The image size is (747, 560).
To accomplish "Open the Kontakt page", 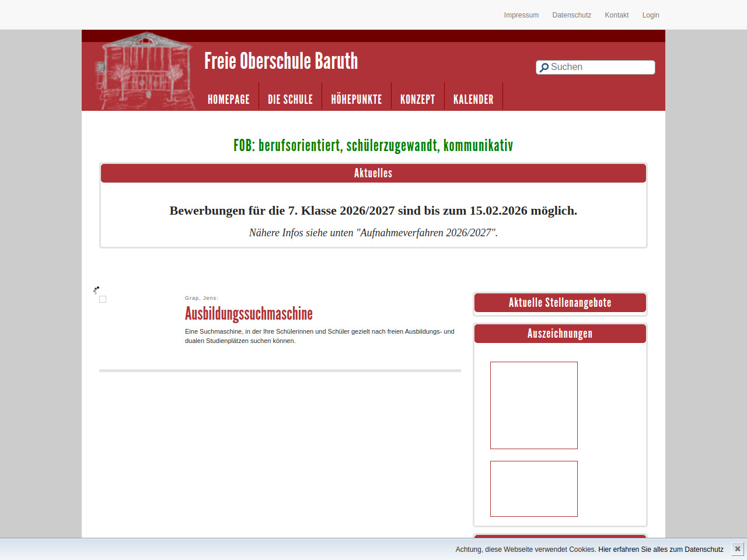I will click(x=616, y=15).
